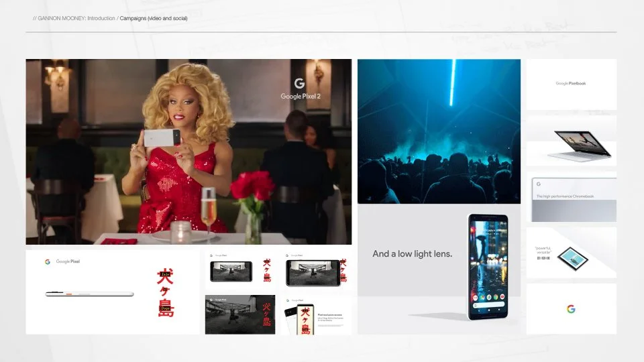644x362 pixels.
Task: Click the 'Google Pixel 2' text overlay
Action: click(301, 96)
